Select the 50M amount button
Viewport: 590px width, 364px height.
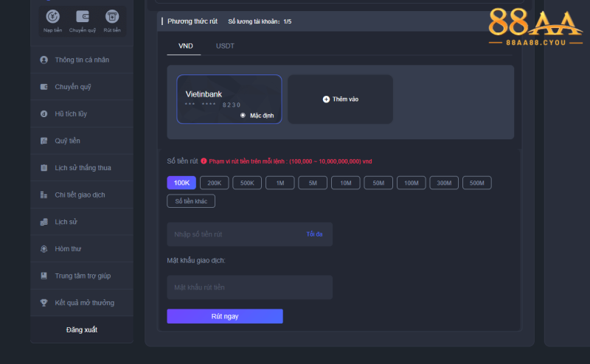point(378,183)
